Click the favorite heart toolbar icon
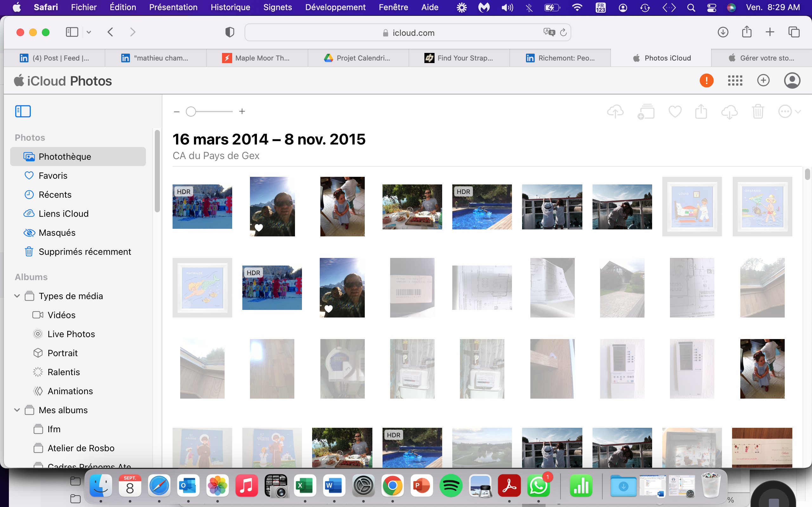This screenshot has width=812, height=507. [675, 112]
